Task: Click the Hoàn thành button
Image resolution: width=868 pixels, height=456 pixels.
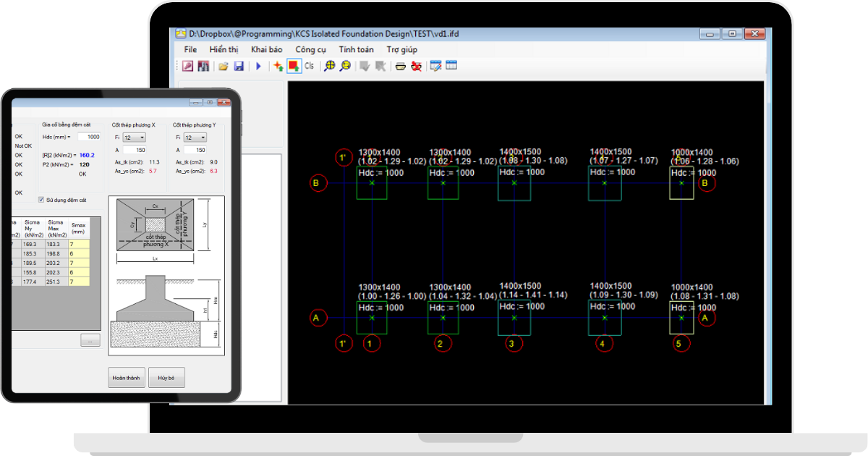Action: click(x=127, y=378)
